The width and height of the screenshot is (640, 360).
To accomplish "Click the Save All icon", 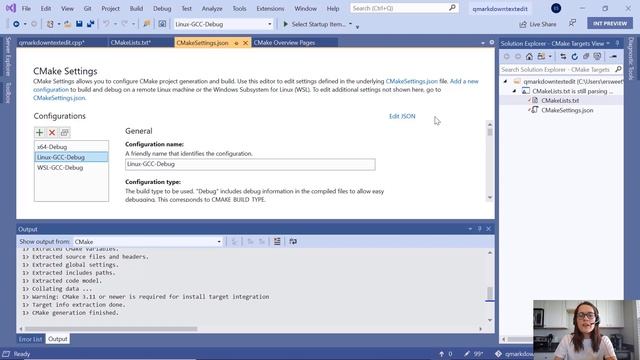I will click(90, 24).
